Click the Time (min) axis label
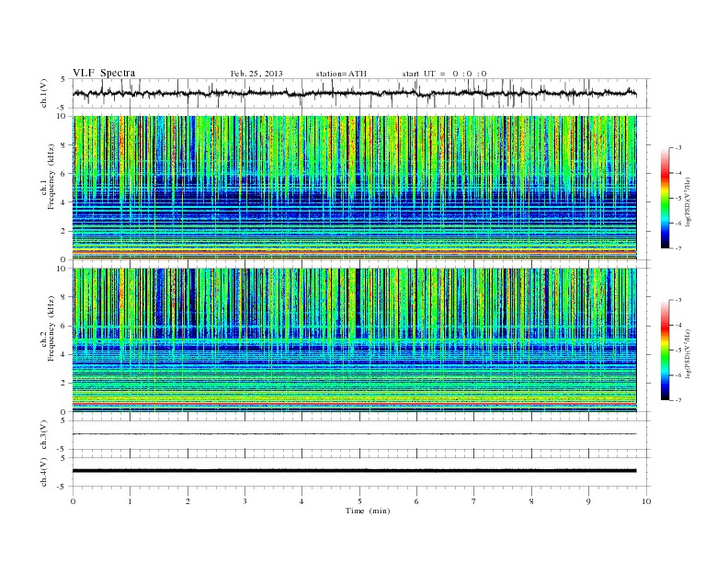The width and height of the screenshot is (728, 563). tap(368, 511)
